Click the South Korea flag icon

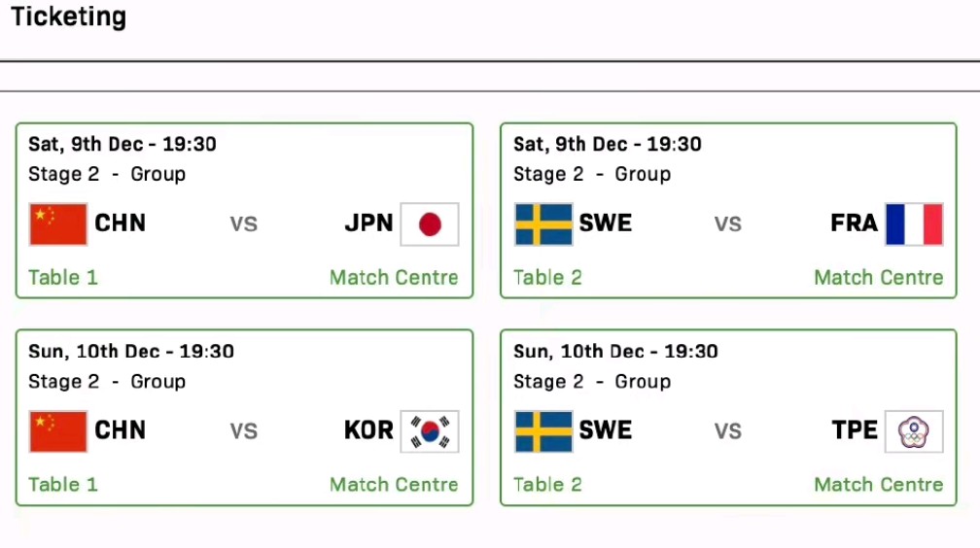429,431
